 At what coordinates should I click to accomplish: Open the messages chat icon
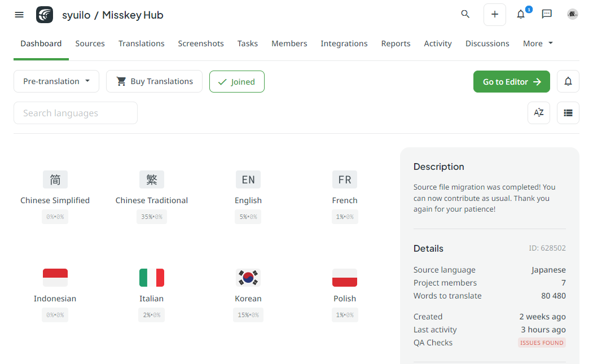pyautogui.click(x=547, y=14)
